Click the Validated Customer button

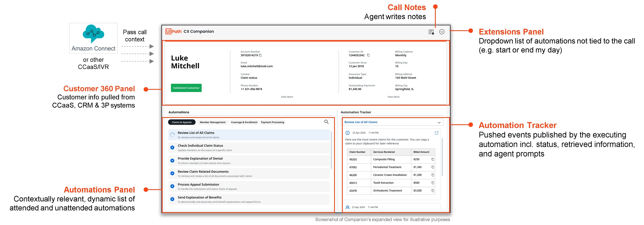[x=186, y=88]
